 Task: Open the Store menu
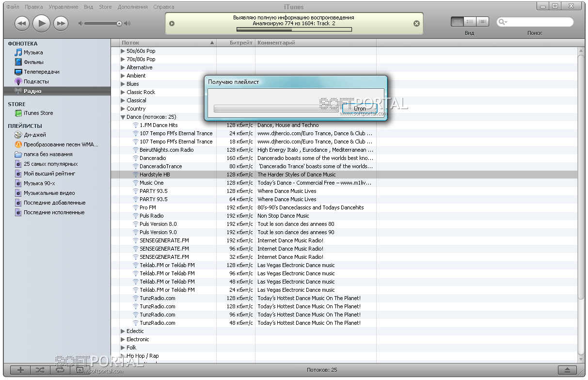point(105,7)
